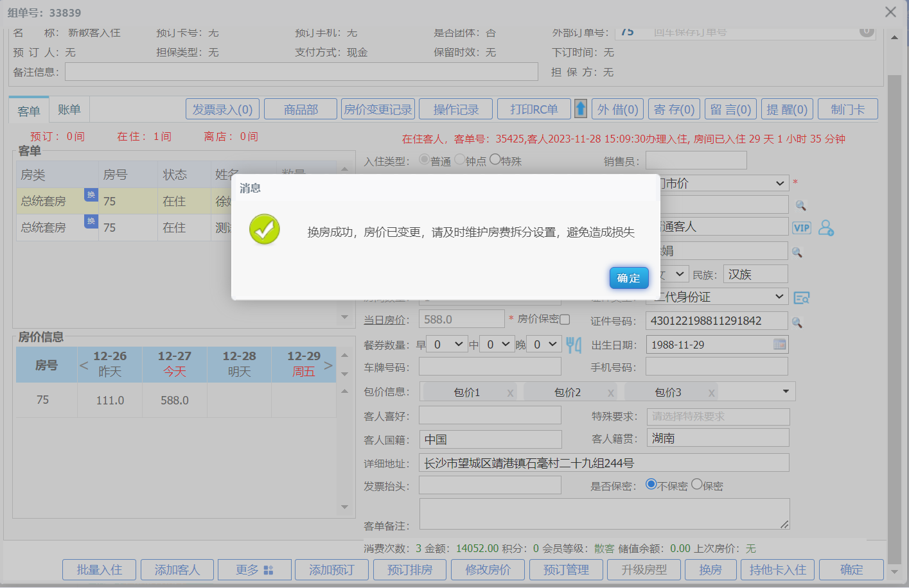The image size is (909, 588).
Task: Open lunch 中 voucher count dropdown
Action: pos(498,345)
